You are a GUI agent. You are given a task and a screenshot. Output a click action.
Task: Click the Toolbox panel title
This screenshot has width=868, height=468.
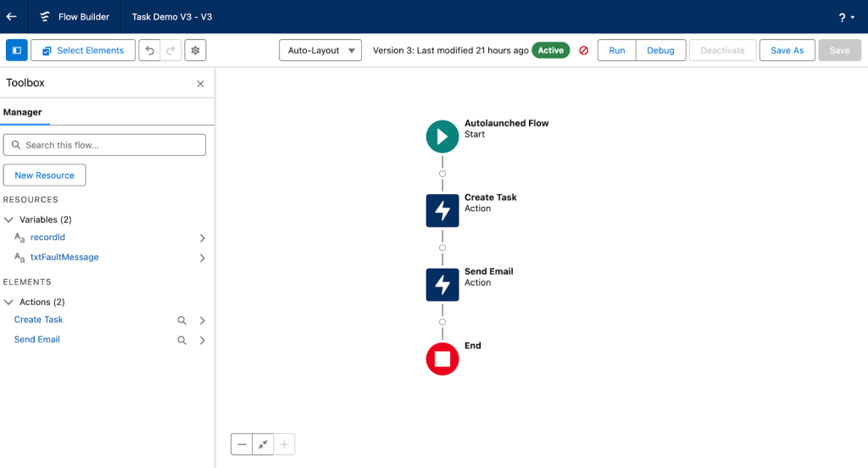[x=25, y=83]
